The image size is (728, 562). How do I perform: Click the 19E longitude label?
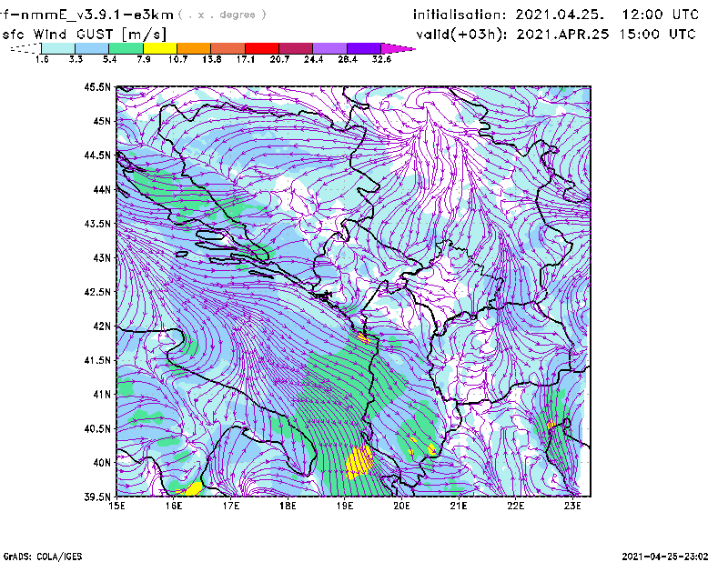(x=345, y=506)
